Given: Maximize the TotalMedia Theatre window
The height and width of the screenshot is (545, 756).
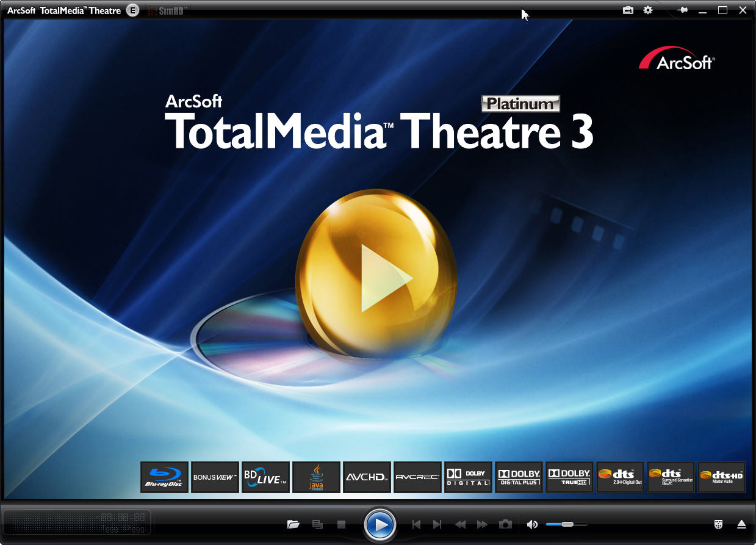Looking at the screenshot, I should pyautogui.click(x=723, y=10).
